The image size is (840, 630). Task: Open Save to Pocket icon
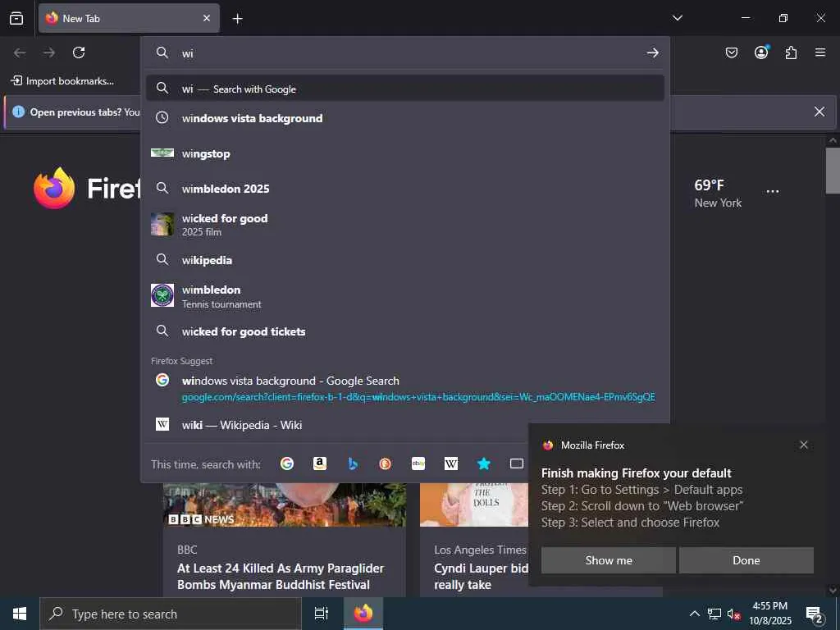(x=731, y=52)
